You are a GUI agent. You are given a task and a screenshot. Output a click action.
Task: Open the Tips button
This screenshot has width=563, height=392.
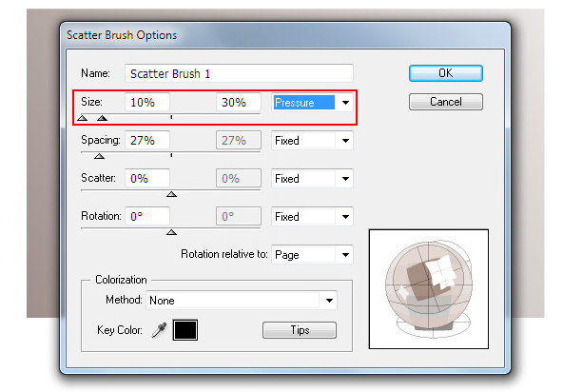pyautogui.click(x=300, y=330)
